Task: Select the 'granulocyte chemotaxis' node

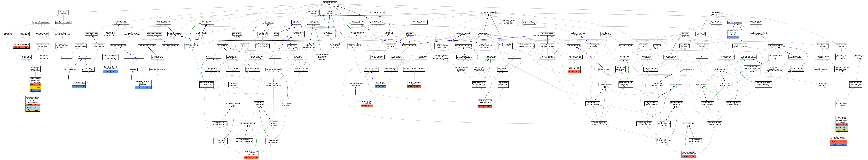Action: click(x=259, y=104)
